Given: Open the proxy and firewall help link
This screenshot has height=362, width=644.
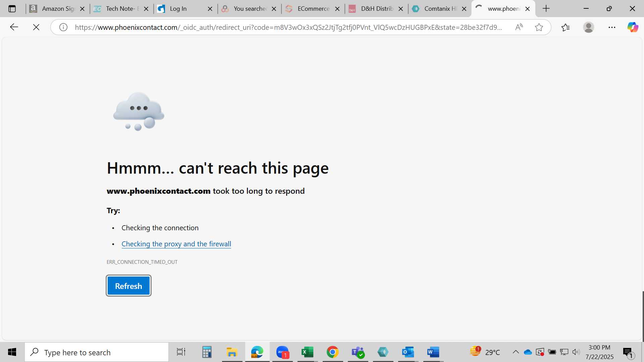Looking at the screenshot, I should [176, 244].
